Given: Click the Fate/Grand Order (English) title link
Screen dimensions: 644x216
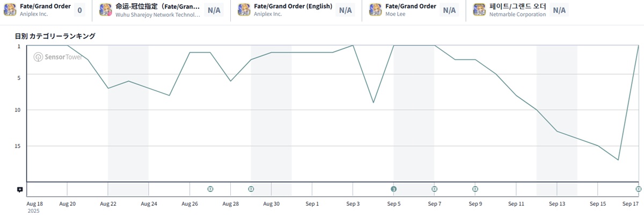Looking at the screenshot, I should (292, 6).
